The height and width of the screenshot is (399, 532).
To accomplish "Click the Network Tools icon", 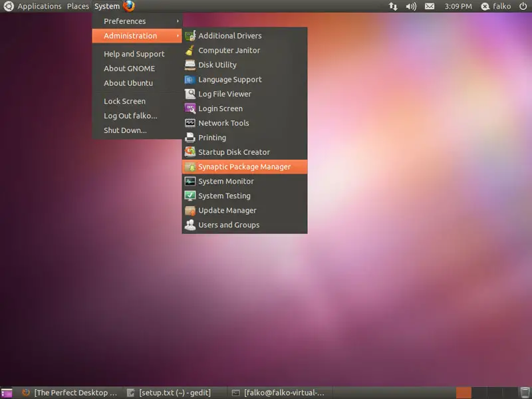I will pos(190,123).
